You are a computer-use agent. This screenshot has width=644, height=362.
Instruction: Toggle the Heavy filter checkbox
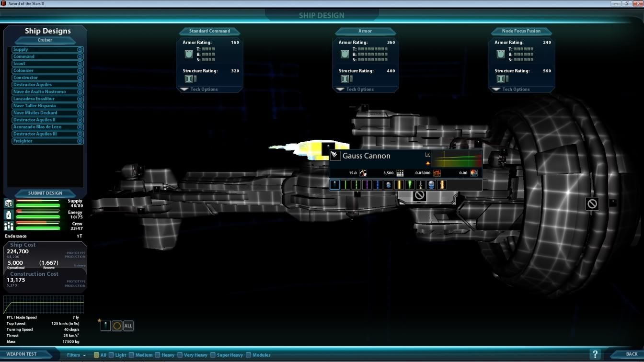[x=157, y=355]
